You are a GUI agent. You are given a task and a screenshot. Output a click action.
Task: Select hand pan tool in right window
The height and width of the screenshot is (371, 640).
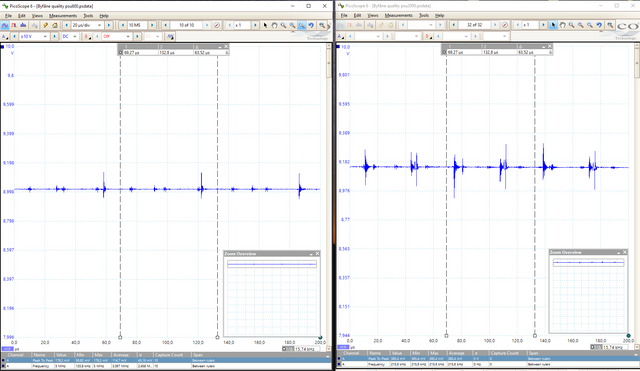point(562,25)
